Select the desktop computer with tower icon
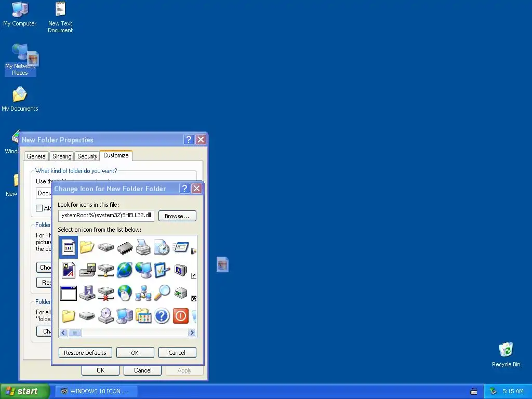This screenshot has width=532, height=399. [x=125, y=316]
